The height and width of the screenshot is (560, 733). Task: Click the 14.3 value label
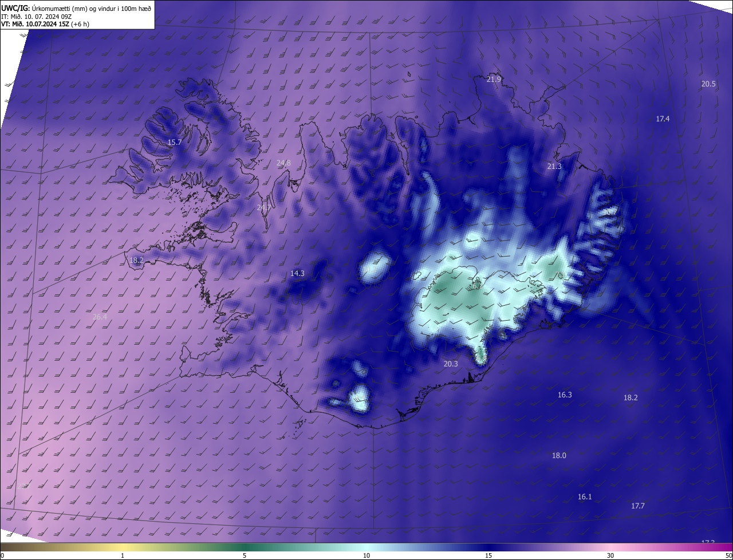click(x=297, y=273)
